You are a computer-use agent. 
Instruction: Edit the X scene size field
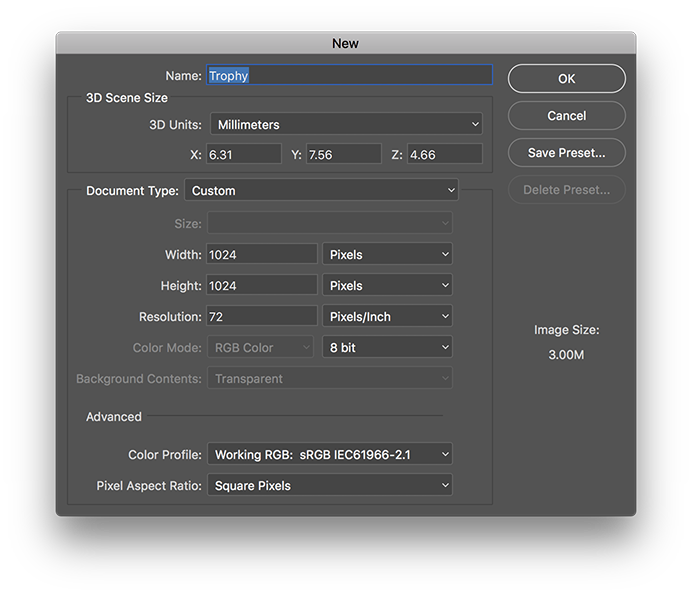[243, 155]
